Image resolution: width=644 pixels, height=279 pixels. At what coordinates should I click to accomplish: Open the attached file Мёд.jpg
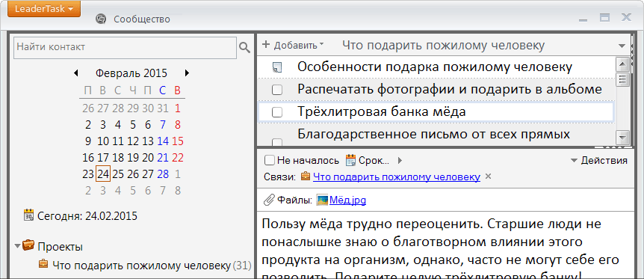(347, 200)
